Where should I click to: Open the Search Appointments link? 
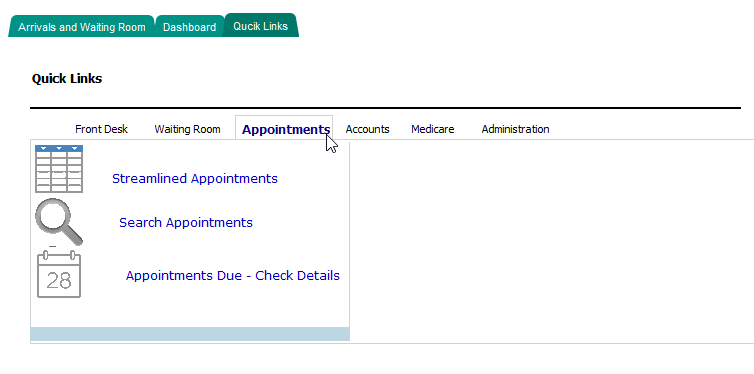click(186, 223)
